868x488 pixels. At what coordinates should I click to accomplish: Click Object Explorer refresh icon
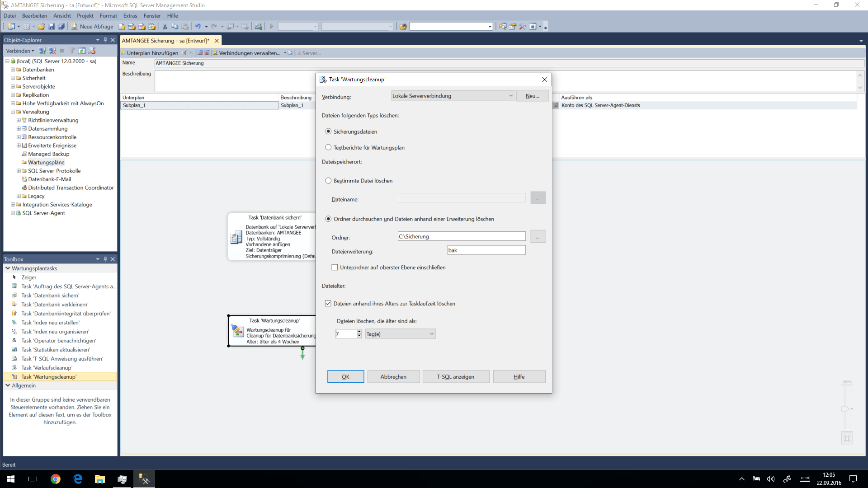pos(82,51)
